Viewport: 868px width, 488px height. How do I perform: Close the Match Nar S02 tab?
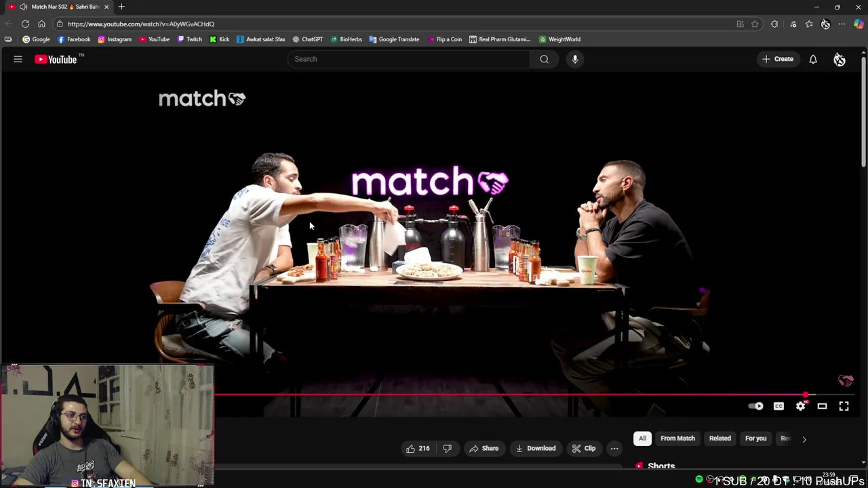coord(106,7)
